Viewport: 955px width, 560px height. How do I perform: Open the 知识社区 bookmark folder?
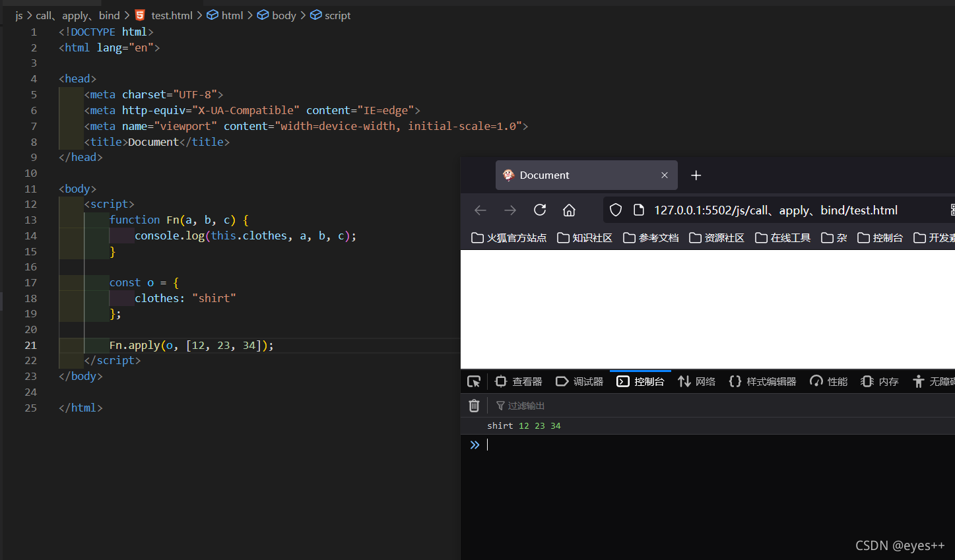[585, 237]
